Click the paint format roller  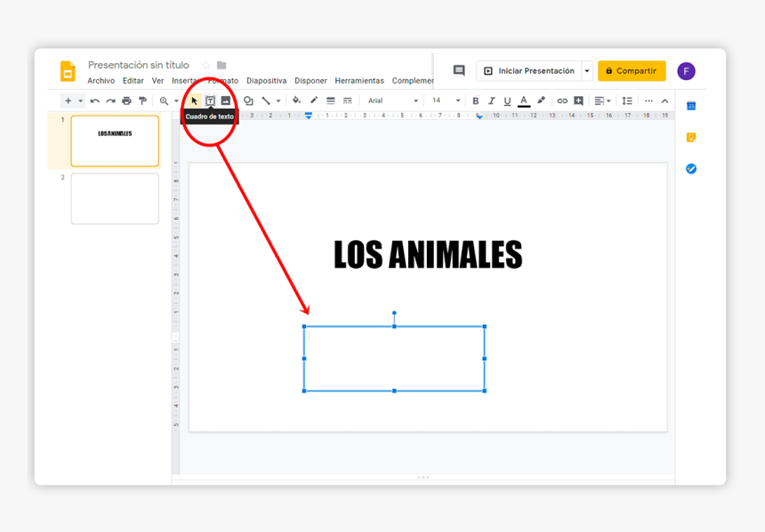point(142,101)
